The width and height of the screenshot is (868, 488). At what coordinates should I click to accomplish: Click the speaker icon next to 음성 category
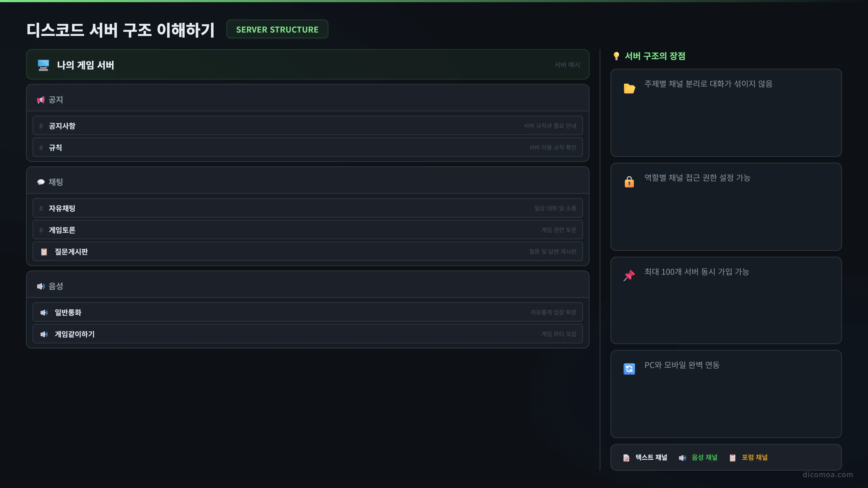(41, 286)
